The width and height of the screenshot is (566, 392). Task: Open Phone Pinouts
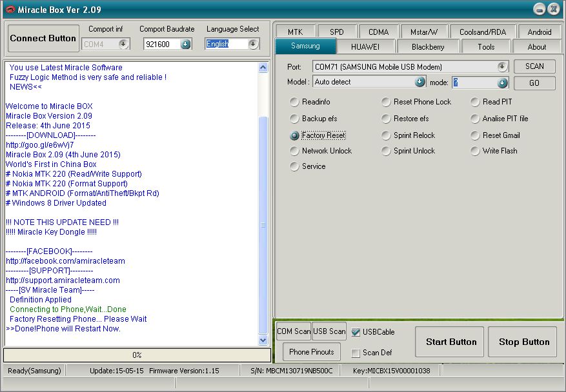click(x=312, y=352)
